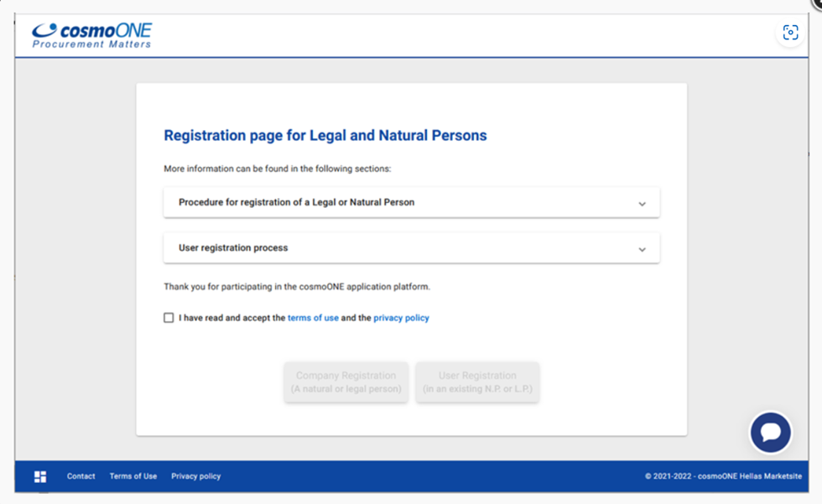Open the chat bubble widget
822x504 pixels.
pyautogui.click(x=770, y=433)
